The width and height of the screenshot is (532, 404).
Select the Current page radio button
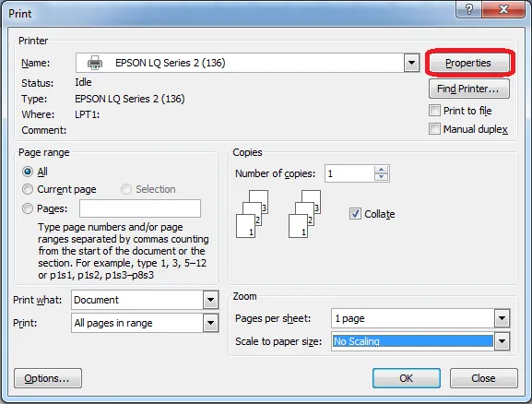(x=28, y=189)
